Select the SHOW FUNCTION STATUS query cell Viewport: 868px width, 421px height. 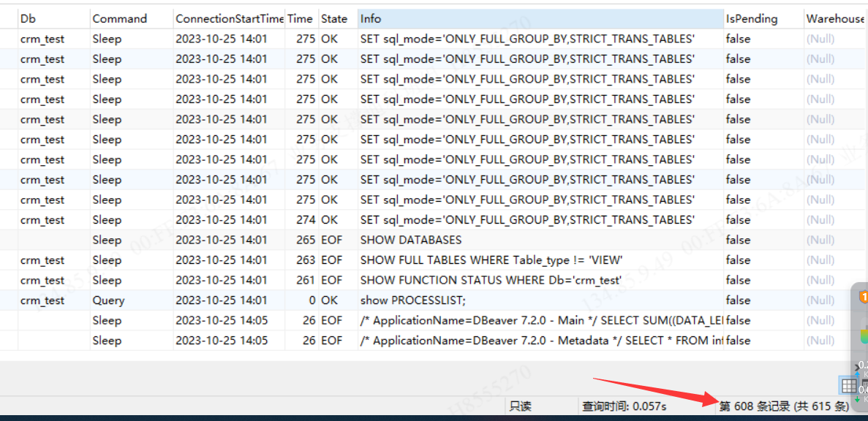(491, 280)
